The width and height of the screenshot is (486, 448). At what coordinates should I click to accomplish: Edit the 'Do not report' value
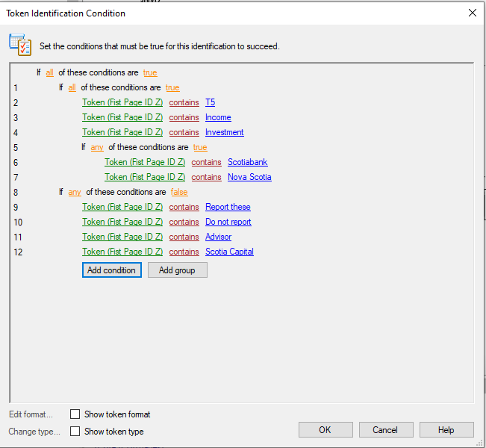click(x=228, y=222)
